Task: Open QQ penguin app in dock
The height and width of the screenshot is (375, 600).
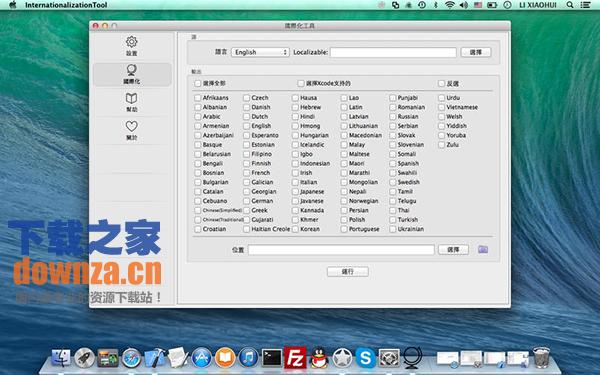Action: click(319, 358)
